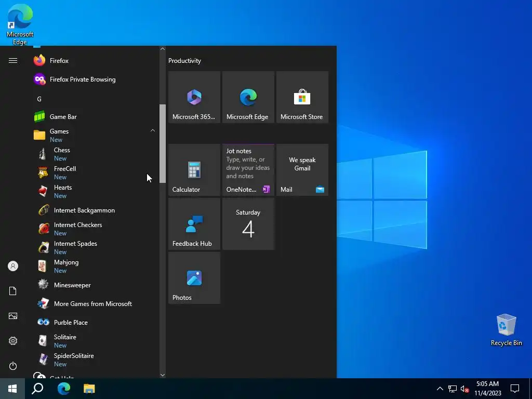Open the Microsoft Store tile
532x399 pixels.
click(x=302, y=97)
